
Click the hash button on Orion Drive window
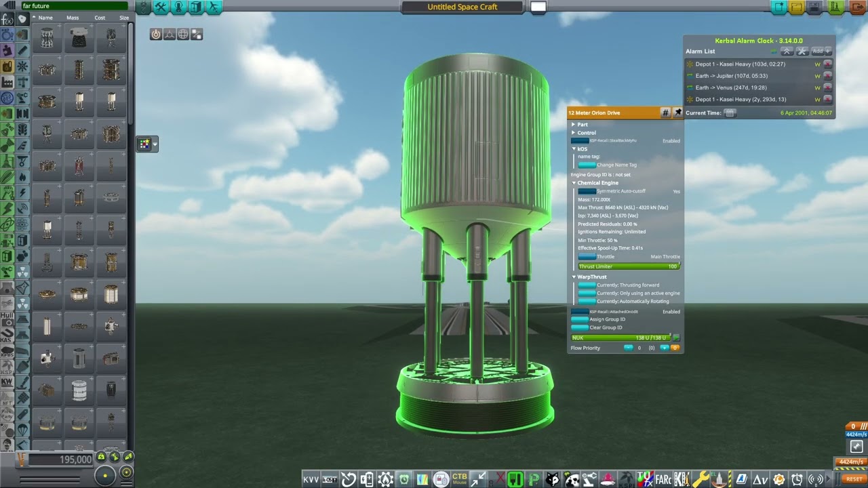(665, 113)
